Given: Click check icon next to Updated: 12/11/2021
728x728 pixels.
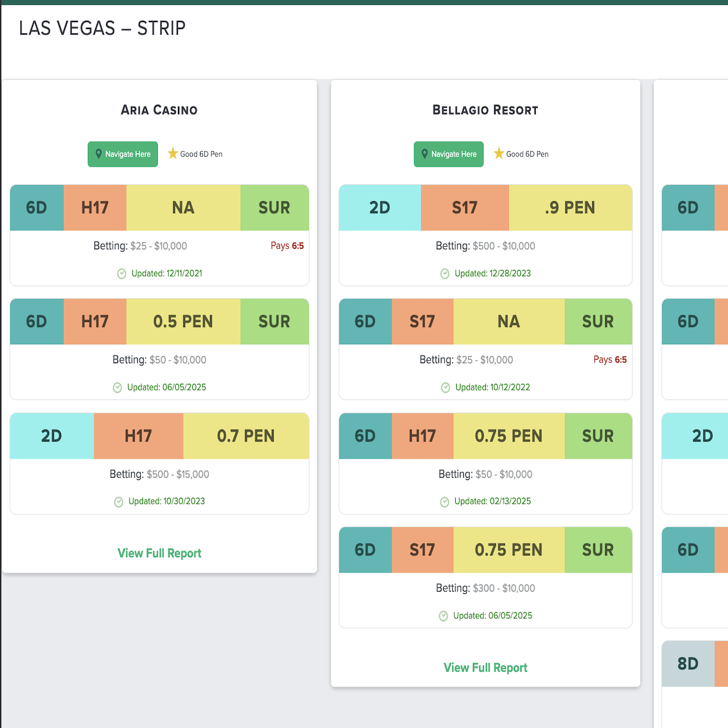Looking at the screenshot, I should pos(122,274).
